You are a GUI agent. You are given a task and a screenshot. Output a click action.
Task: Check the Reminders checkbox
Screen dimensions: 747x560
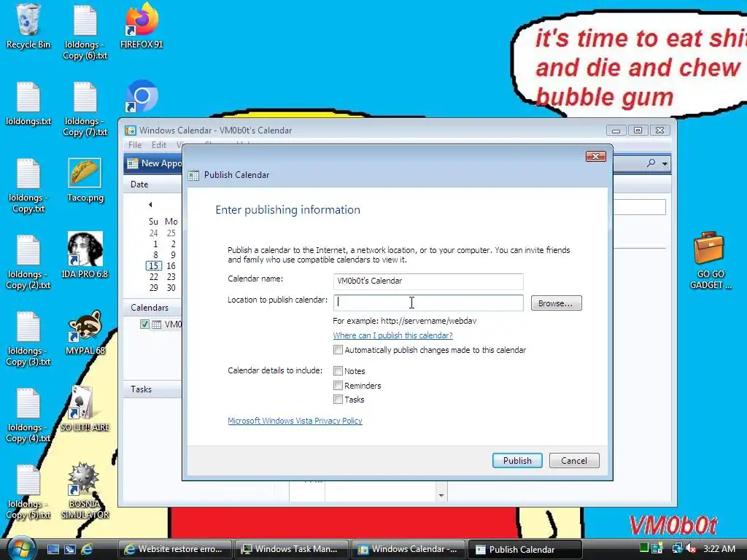tap(338, 385)
